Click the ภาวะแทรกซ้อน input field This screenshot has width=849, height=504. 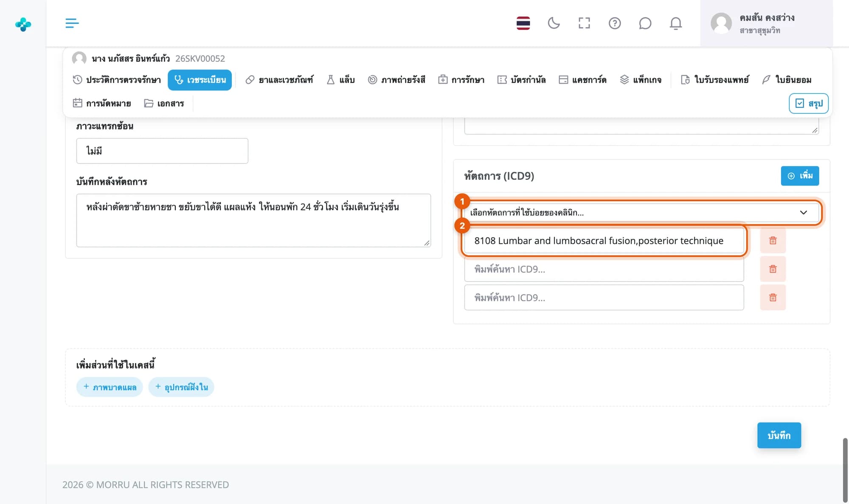click(162, 151)
